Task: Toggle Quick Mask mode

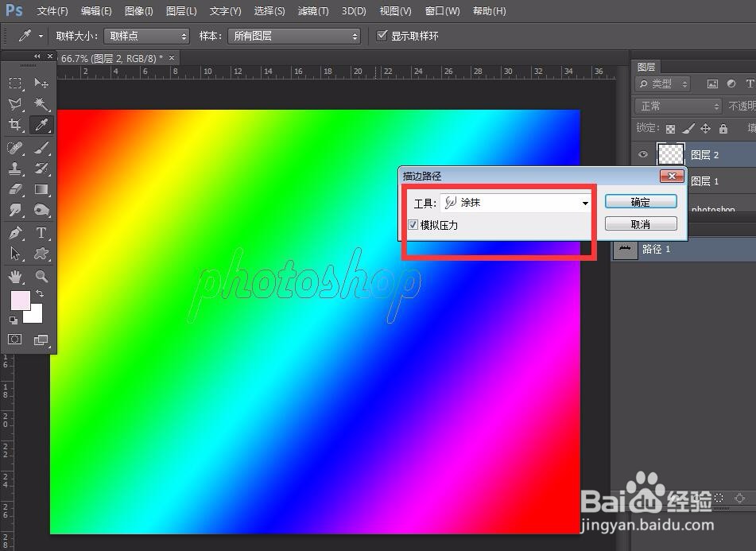Action: click(15, 340)
